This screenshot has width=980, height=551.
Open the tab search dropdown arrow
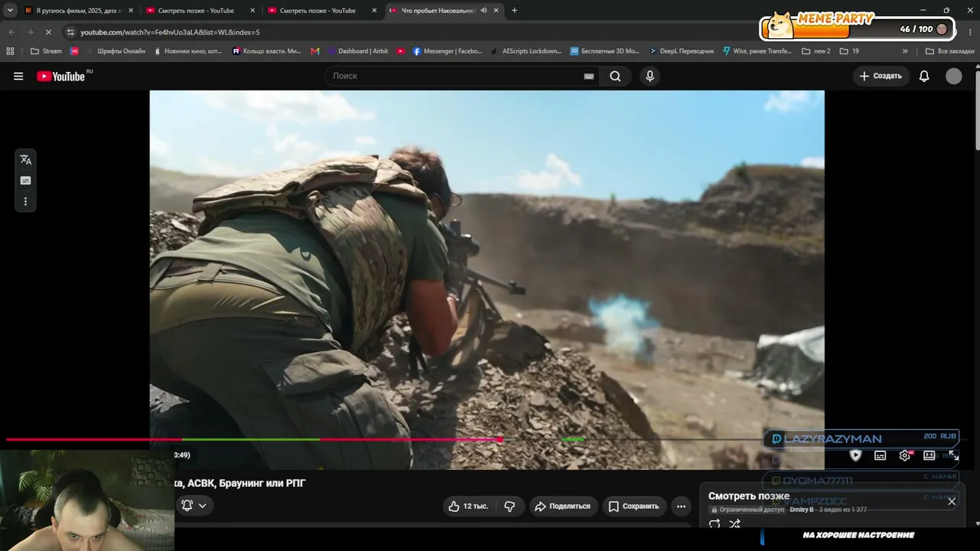(10, 10)
